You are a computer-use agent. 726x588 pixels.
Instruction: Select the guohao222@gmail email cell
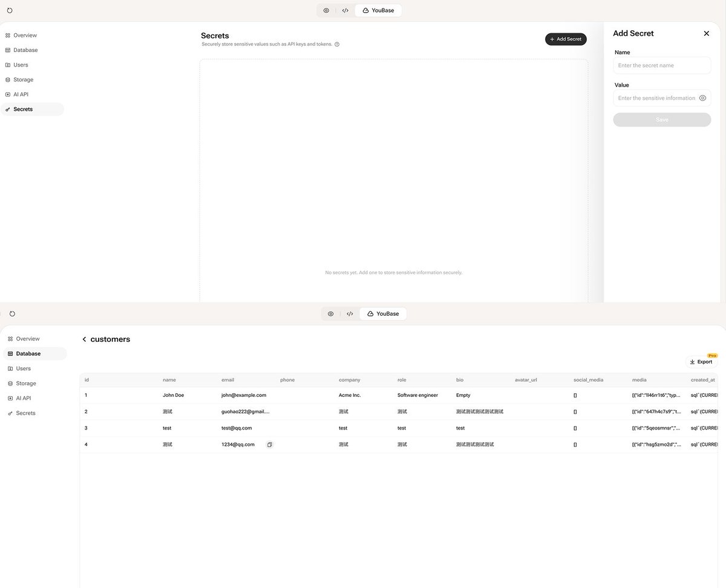[245, 411]
